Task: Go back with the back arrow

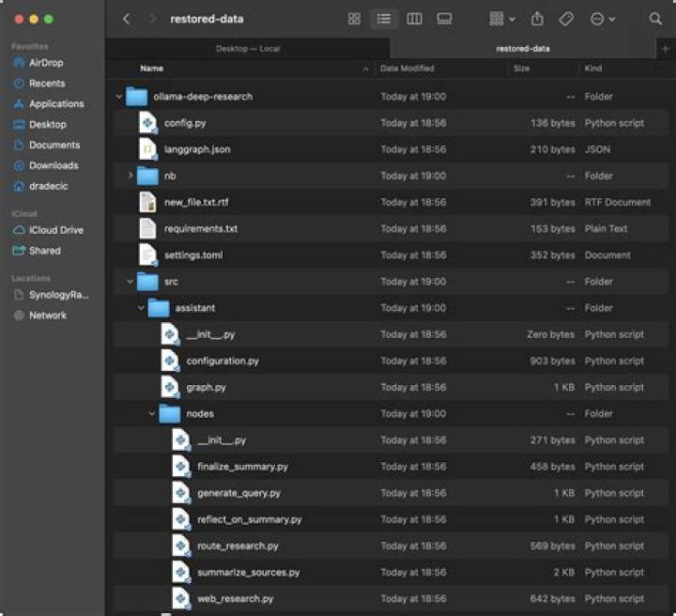Action: (x=127, y=19)
